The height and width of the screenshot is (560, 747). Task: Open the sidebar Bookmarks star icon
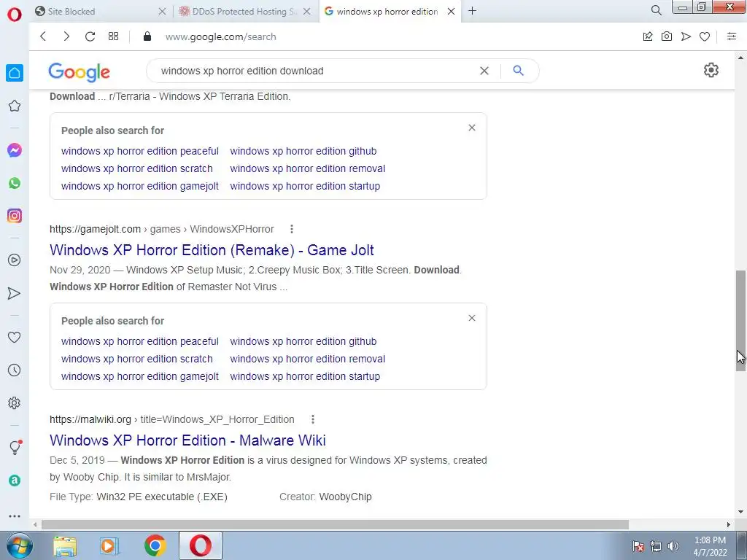[x=15, y=106]
